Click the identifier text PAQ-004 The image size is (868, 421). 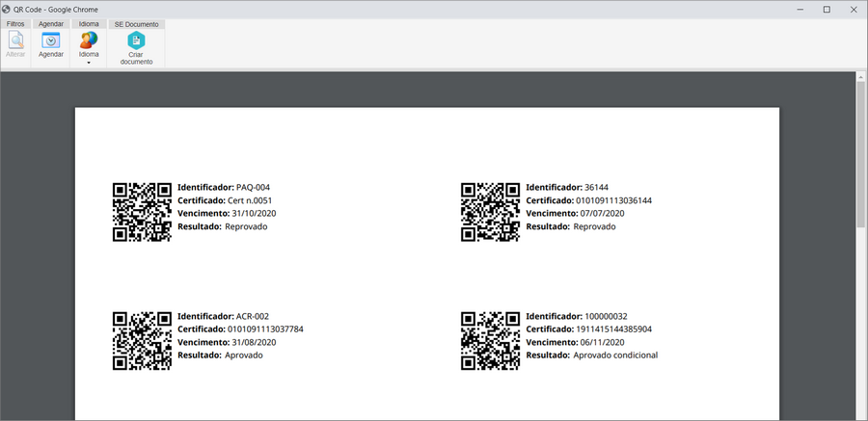tap(253, 187)
